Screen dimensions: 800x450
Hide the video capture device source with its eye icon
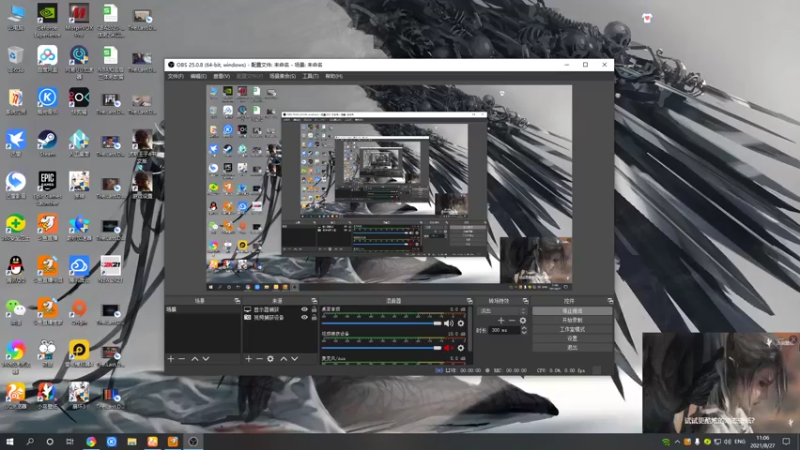(x=305, y=317)
